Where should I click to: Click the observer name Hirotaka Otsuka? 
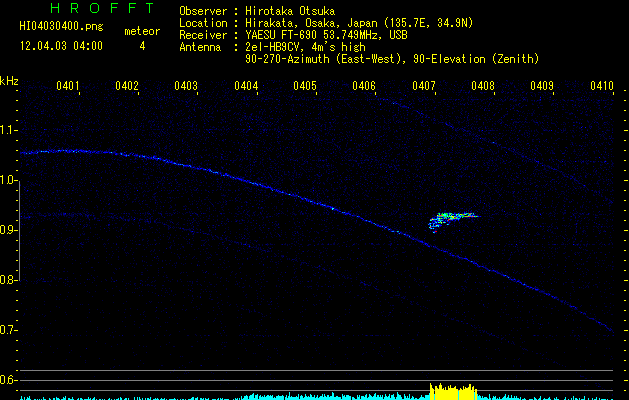[290, 11]
